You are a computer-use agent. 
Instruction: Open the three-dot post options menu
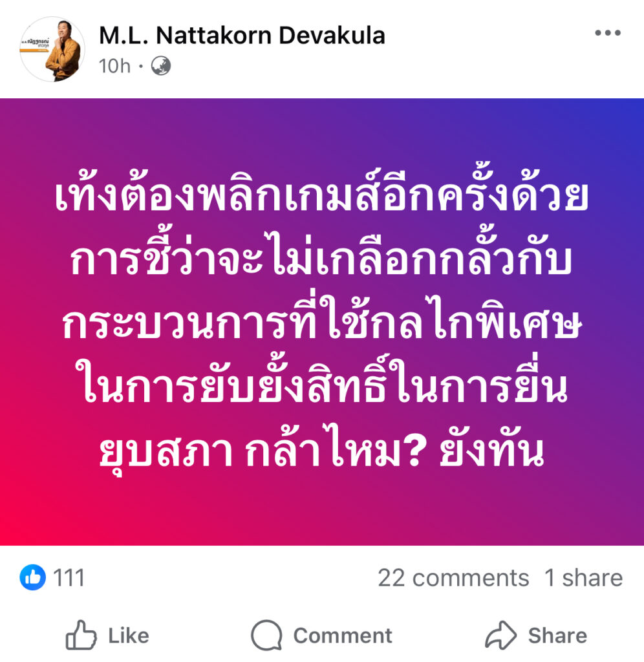click(607, 33)
